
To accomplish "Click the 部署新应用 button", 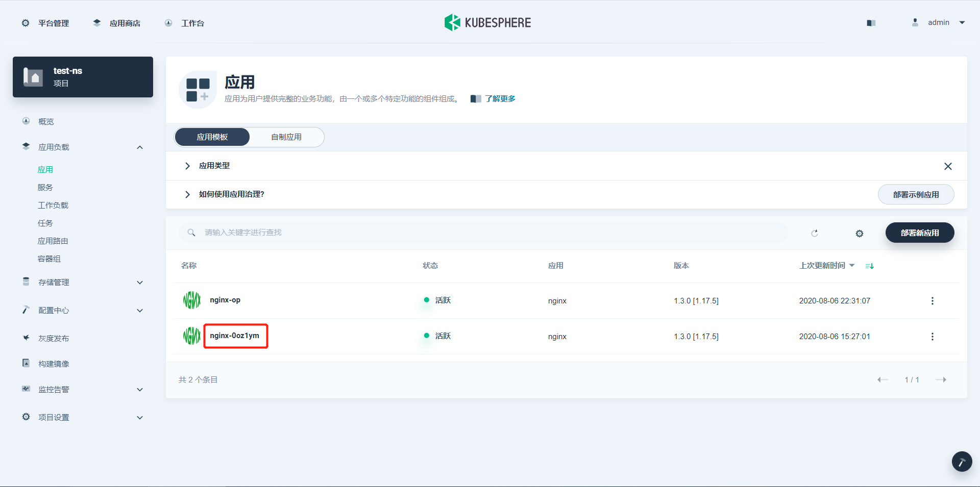I will (x=920, y=233).
